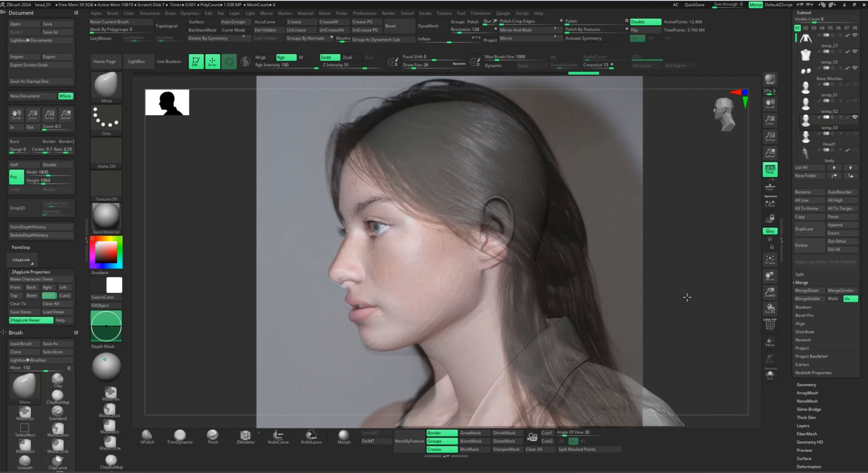Choose the KnifeCurve brush
Image resolution: width=868 pixels, height=473 pixels.
278,435
